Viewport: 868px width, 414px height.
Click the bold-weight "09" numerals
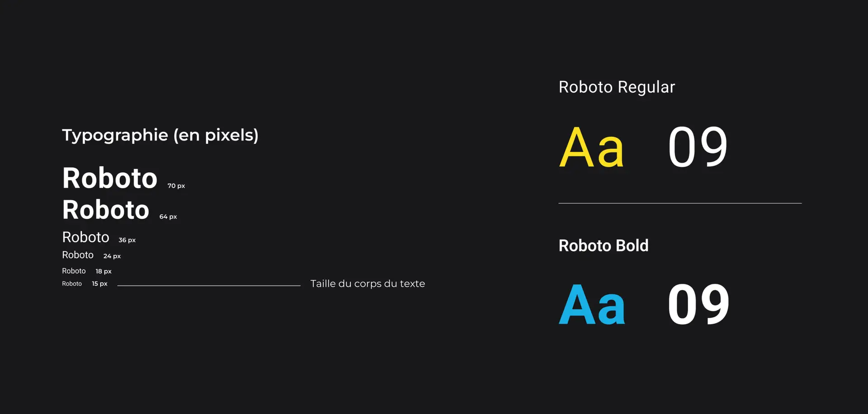pyautogui.click(x=698, y=305)
